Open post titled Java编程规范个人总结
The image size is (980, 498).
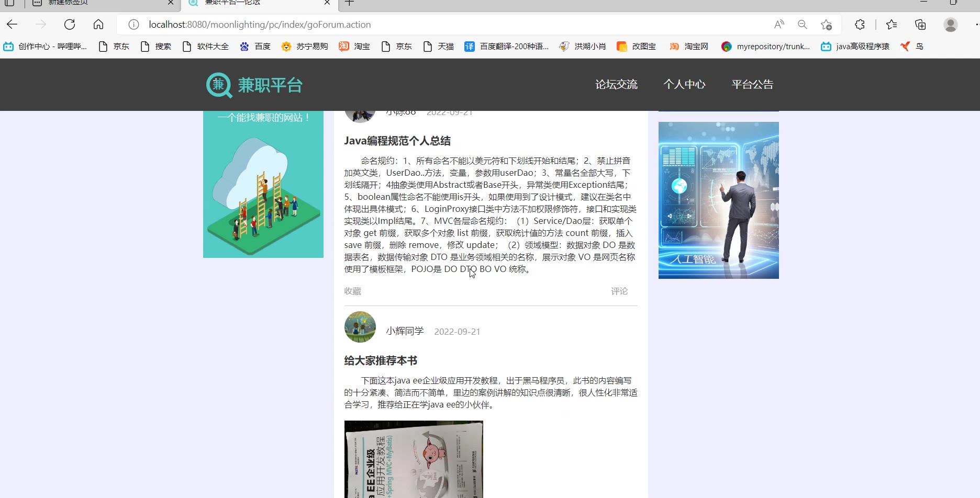point(397,141)
